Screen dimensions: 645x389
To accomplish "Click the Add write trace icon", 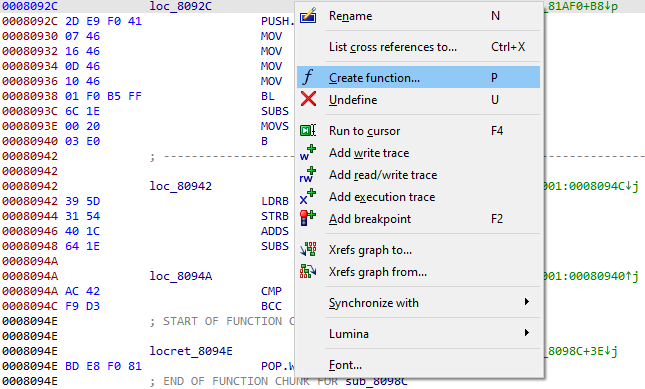I will pos(308,153).
